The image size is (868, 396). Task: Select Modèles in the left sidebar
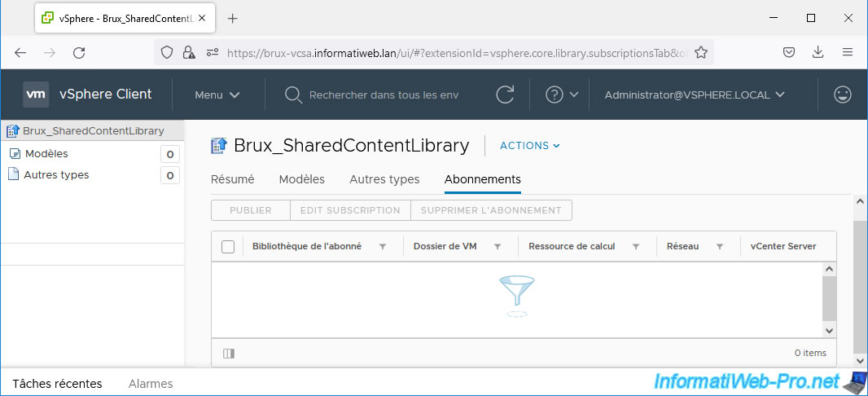46,154
